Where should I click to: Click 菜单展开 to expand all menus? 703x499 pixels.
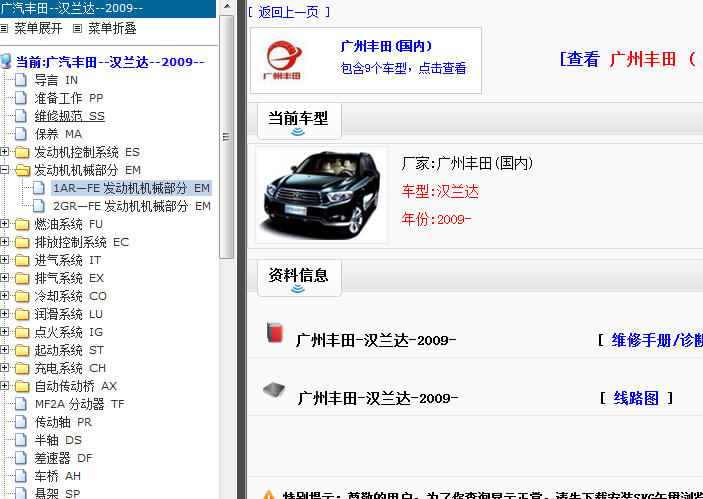point(38,29)
